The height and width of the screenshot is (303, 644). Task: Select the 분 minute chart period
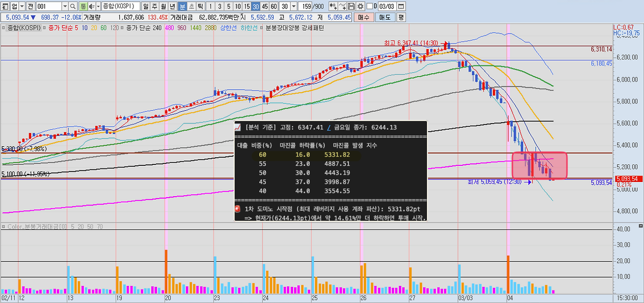[182, 7]
